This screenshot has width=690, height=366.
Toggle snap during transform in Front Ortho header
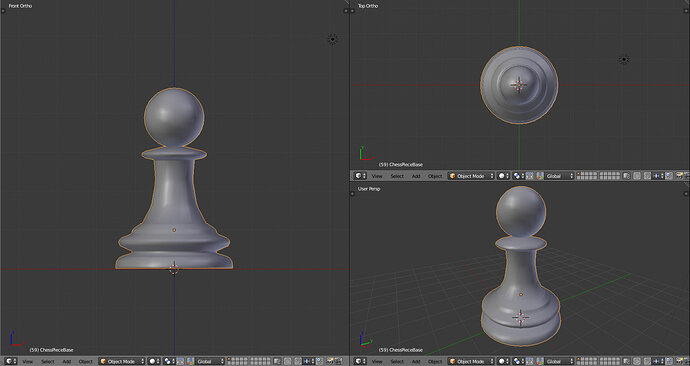[298, 361]
